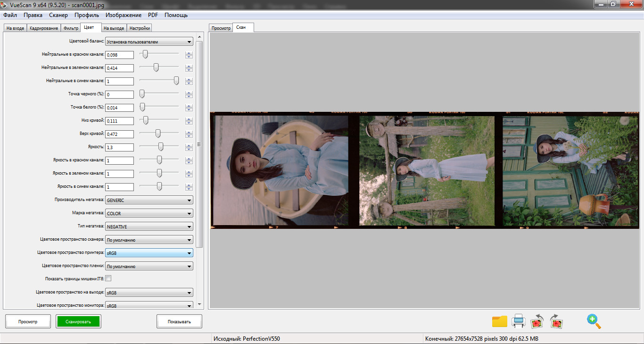Click the settings panel vertical scrollbar
The width and height of the screenshot is (644, 344).
199,144
